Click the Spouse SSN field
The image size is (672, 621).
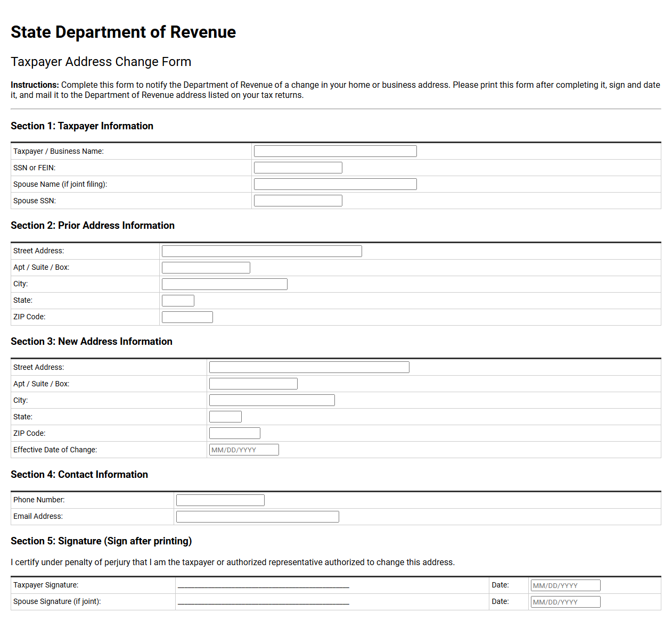pos(298,201)
